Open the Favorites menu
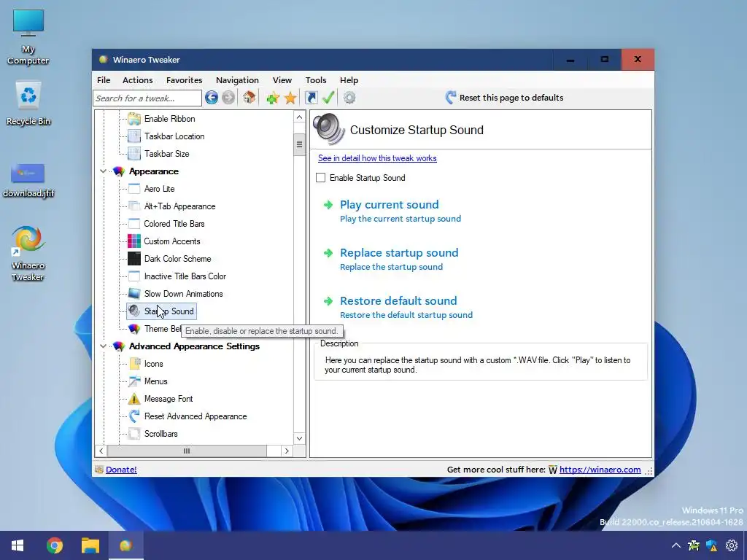 pos(185,80)
